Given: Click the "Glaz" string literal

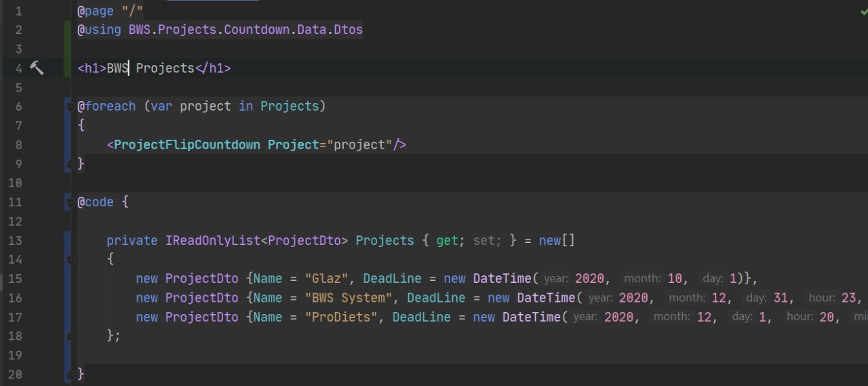Looking at the screenshot, I should pos(326,278).
